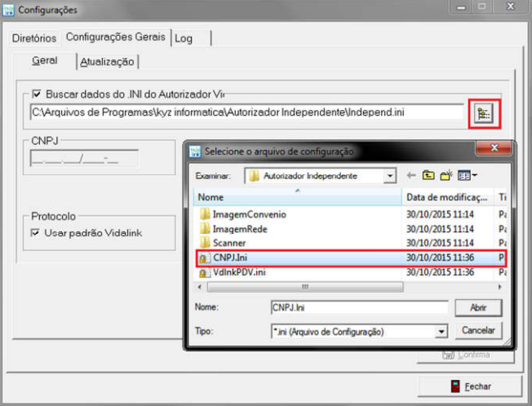Image resolution: width=532 pixels, height=406 pixels.
Task: Open the view menu icon in file dialog
Action: pyautogui.click(x=466, y=175)
